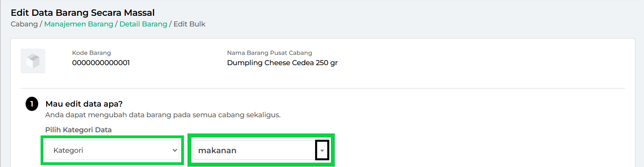
Task: Click the Edit Bulk breadcrumb item
Action: pos(189,24)
